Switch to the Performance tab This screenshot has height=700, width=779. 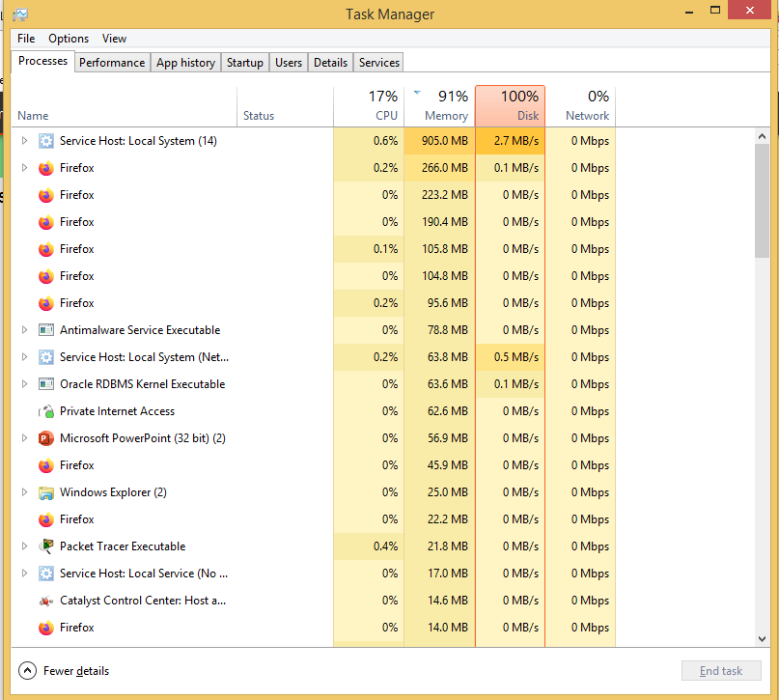(112, 63)
